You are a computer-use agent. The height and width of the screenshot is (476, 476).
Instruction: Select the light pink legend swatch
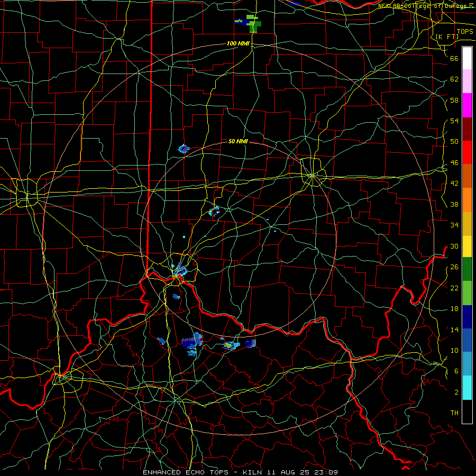click(467, 81)
